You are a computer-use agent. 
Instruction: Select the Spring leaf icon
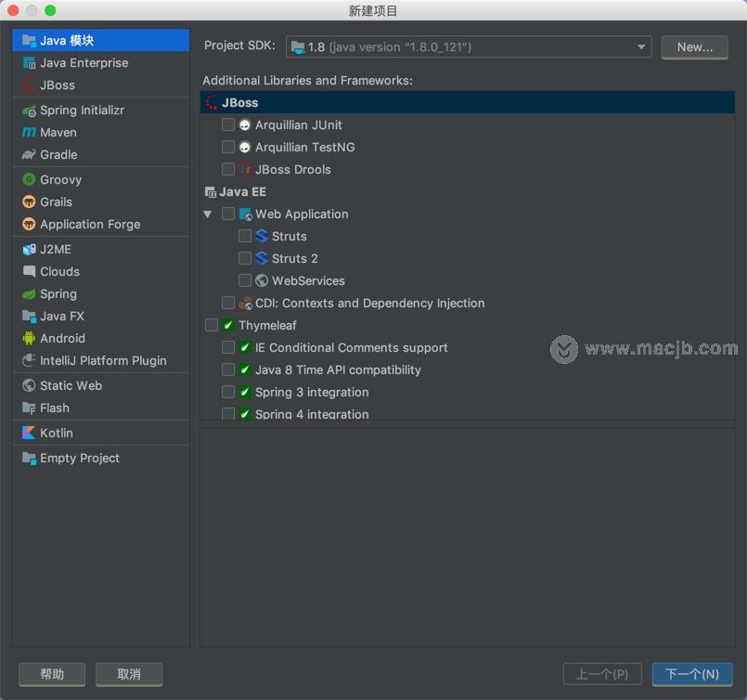[x=29, y=294]
